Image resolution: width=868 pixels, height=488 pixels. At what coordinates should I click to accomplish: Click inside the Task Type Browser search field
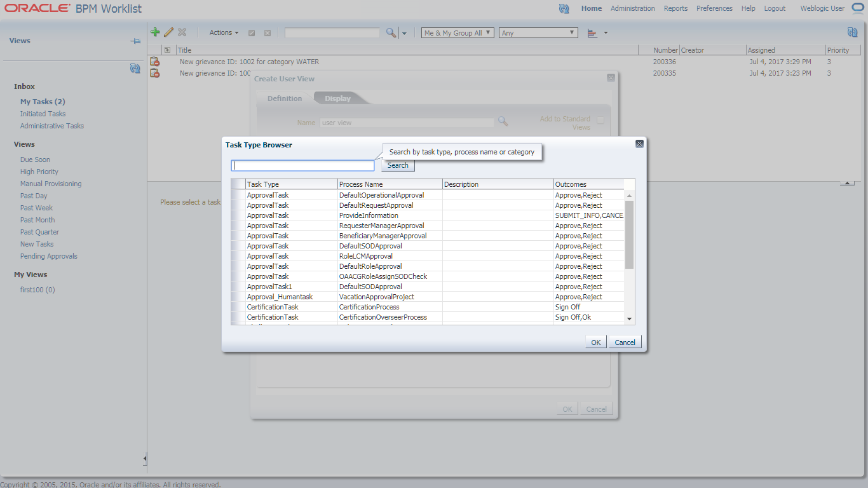tap(302, 165)
